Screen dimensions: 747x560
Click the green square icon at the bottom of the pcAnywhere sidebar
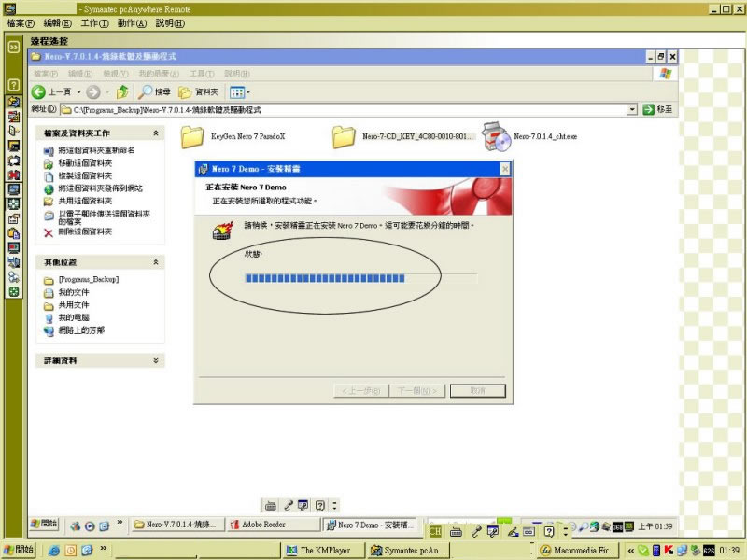click(14, 291)
